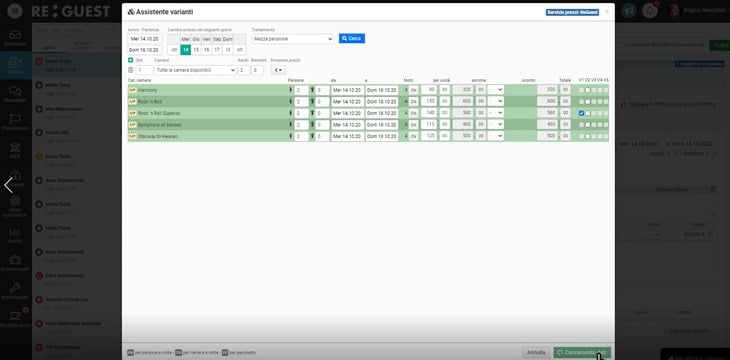This screenshot has height=360, width=730.
Task: Click the Annulla button in the dialog footer
Action: click(536, 353)
